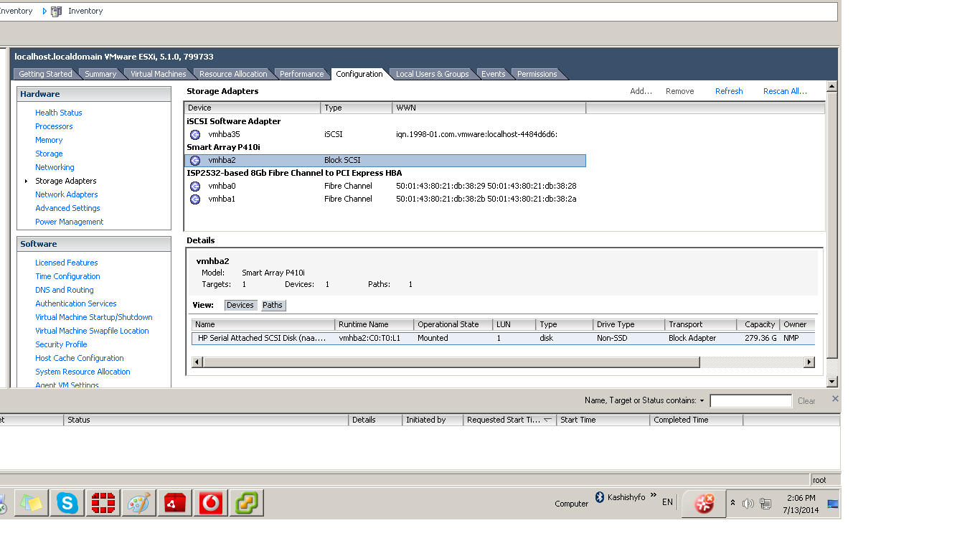Open Power Management settings

pos(70,222)
